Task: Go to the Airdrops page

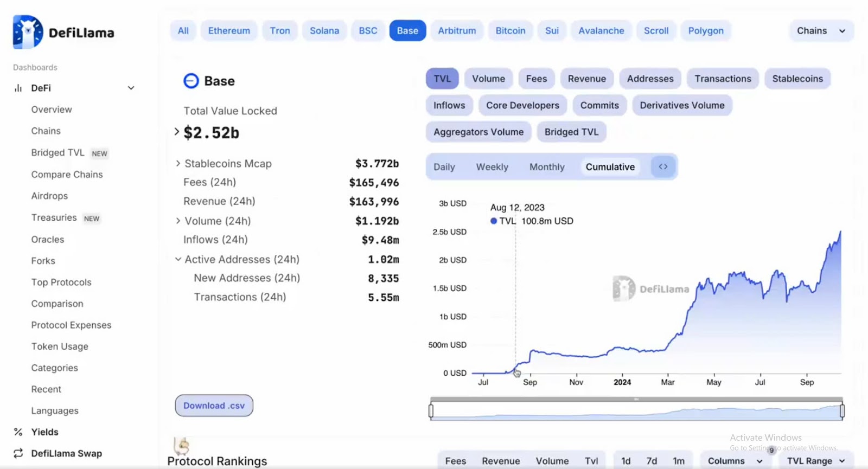Action: pyautogui.click(x=49, y=196)
